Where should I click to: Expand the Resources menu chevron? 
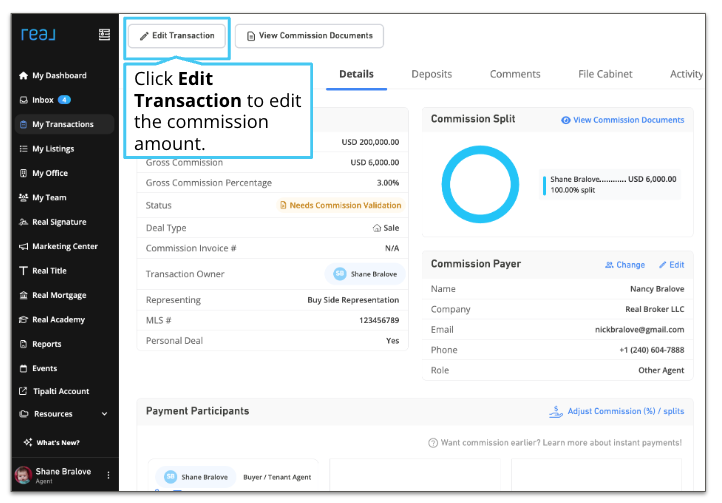point(104,414)
